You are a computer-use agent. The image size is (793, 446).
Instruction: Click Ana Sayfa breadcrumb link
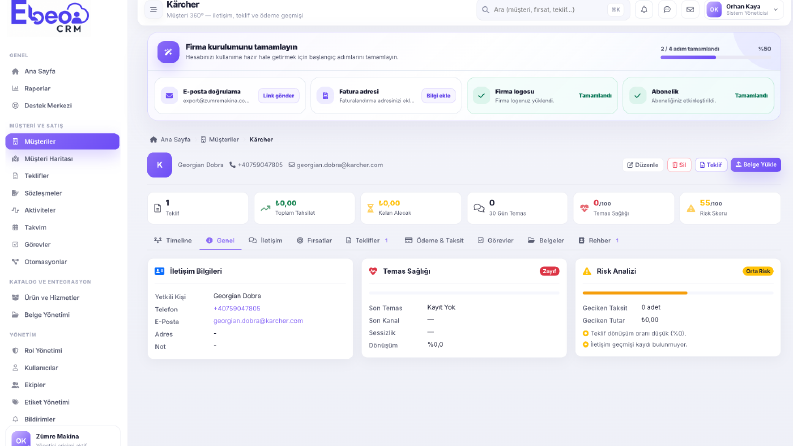[x=170, y=140]
